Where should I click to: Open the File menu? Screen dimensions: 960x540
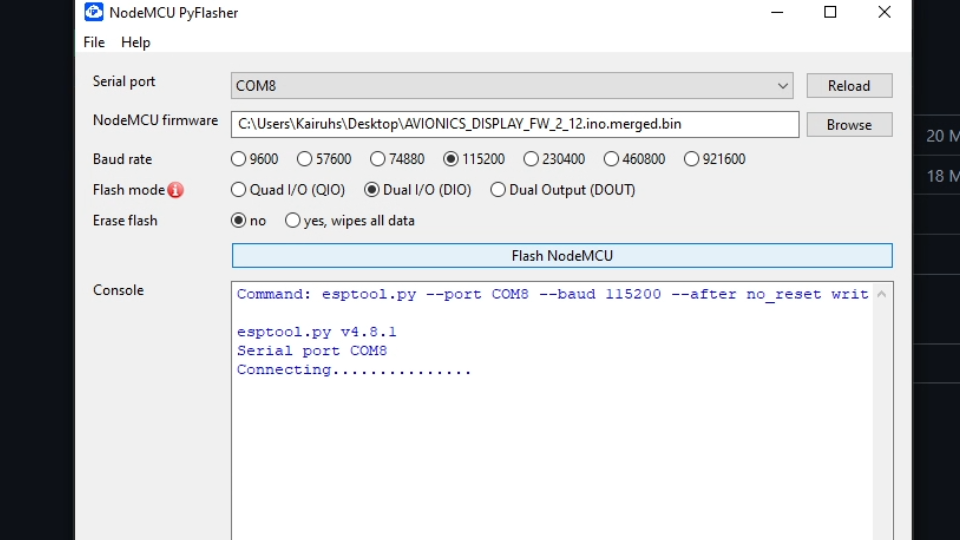click(x=94, y=42)
